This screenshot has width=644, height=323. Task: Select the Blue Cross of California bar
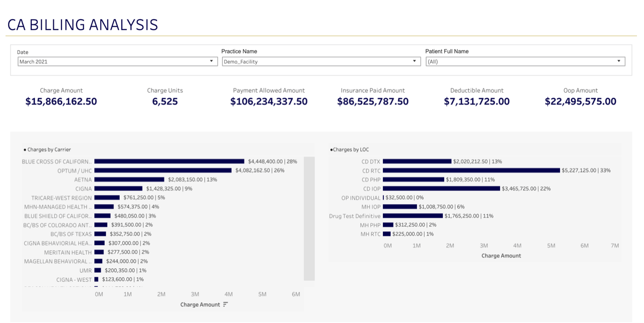(169, 161)
